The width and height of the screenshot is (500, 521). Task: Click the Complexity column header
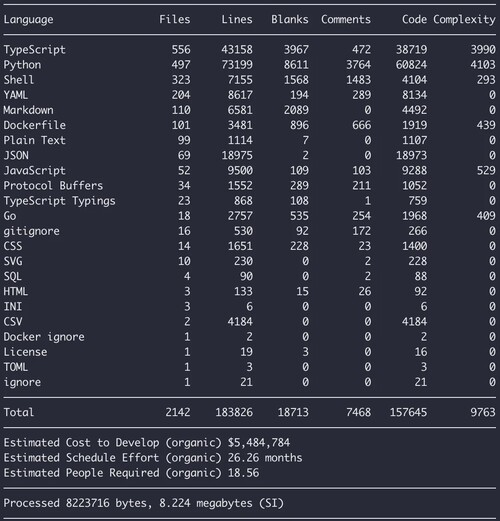click(464, 20)
